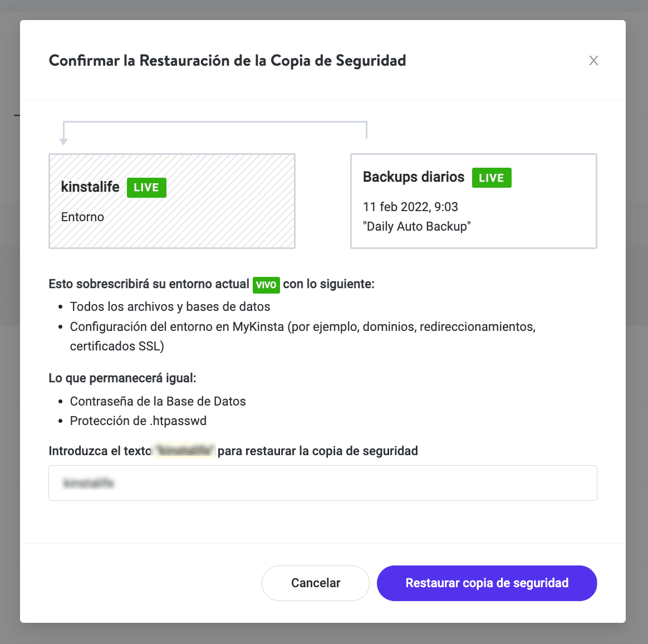The height and width of the screenshot is (644, 648).
Task: Click the "Daily Auto Backup" note text
Action: coord(416,227)
